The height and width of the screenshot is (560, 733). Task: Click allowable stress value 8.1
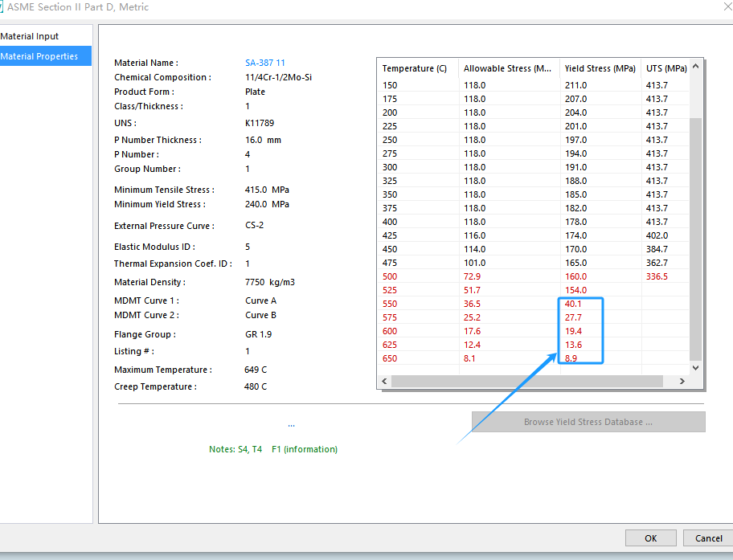tap(469, 358)
